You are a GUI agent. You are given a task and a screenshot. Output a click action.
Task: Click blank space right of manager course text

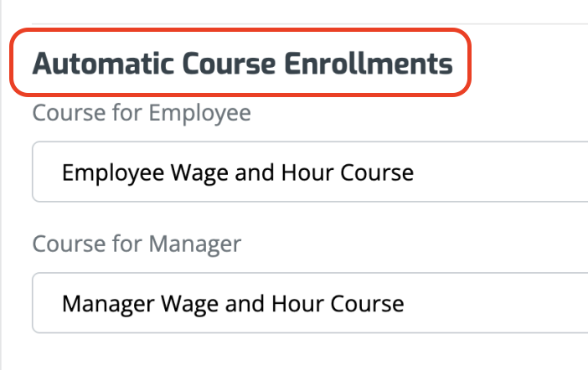pos(503,302)
